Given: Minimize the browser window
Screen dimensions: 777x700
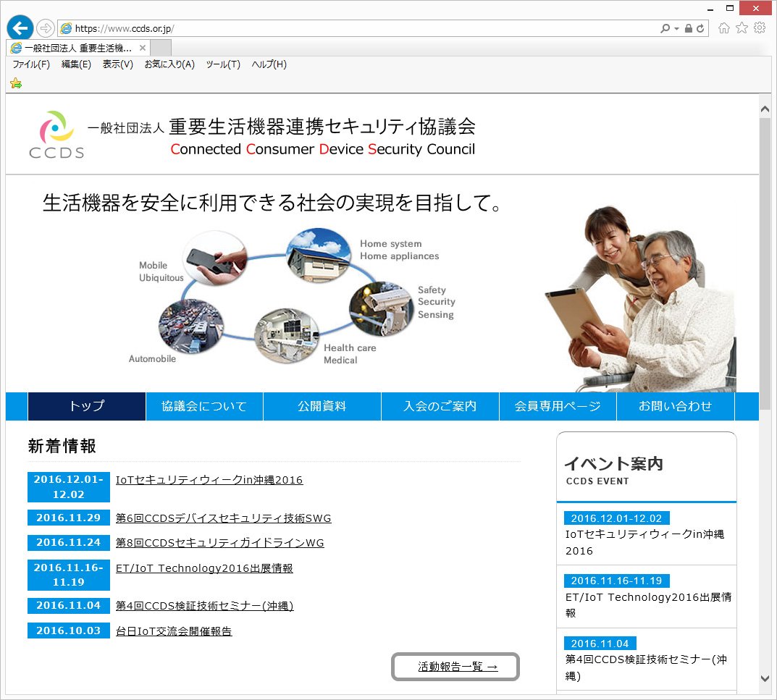Looking at the screenshot, I should coord(710,9).
